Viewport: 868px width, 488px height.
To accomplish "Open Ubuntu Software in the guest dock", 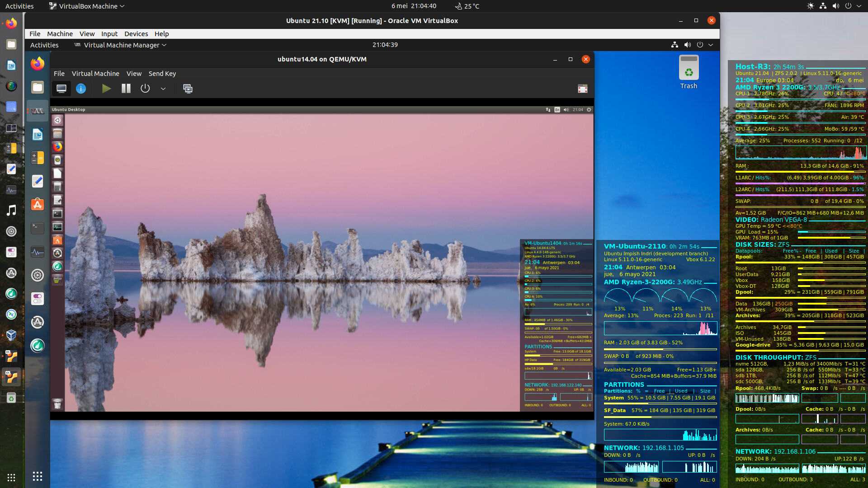I will (x=38, y=205).
